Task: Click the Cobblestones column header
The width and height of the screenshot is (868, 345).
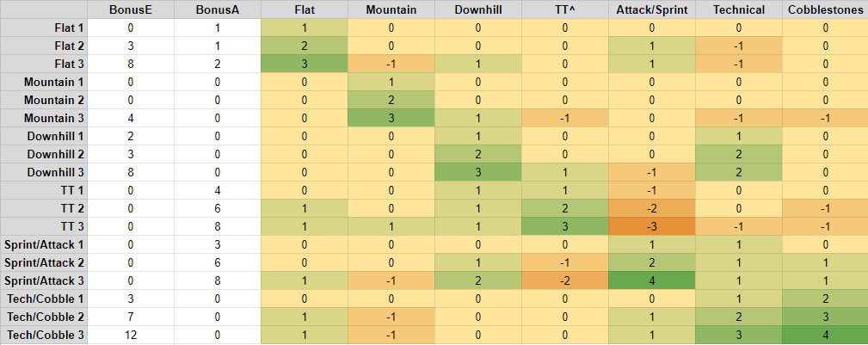Action: 825,9
